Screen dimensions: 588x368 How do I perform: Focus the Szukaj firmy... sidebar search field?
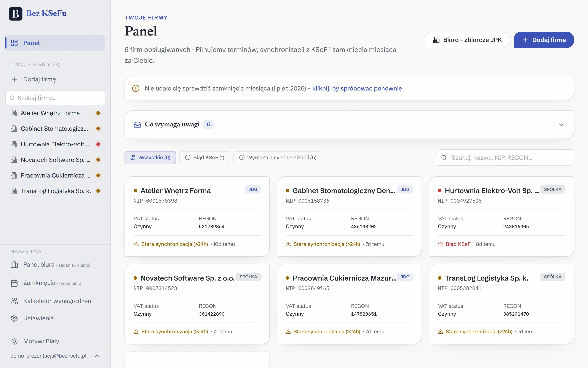tap(55, 98)
